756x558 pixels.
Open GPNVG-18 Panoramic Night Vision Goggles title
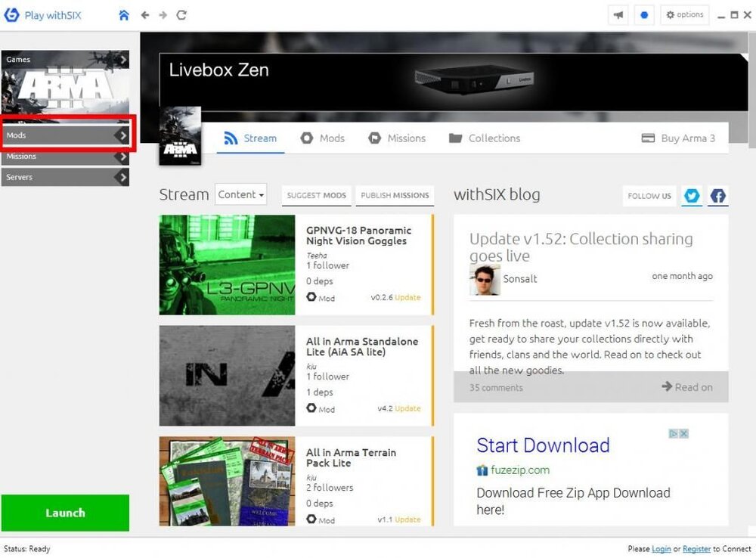point(358,236)
